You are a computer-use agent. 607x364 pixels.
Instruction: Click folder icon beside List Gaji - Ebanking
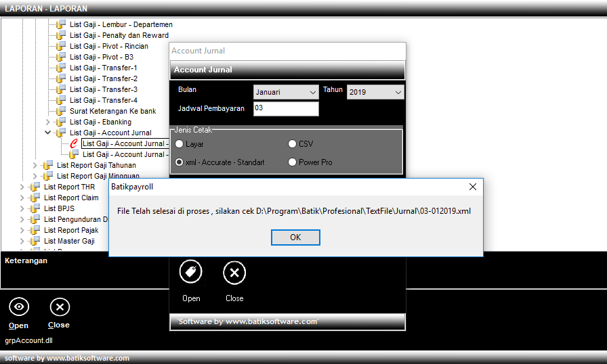pos(62,122)
